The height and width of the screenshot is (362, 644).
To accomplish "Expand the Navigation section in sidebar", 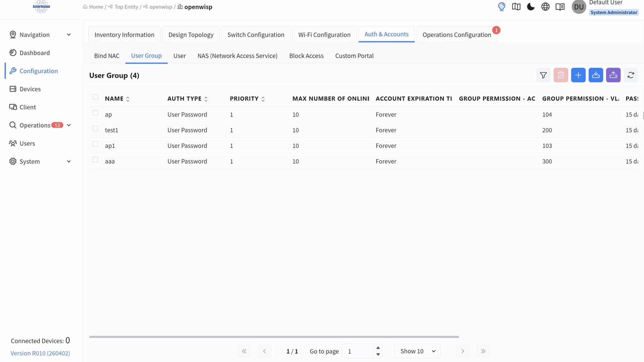I will coord(69,35).
